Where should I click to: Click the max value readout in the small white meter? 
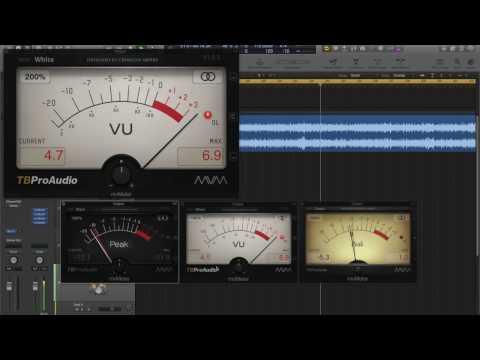pyautogui.click(x=283, y=258)
